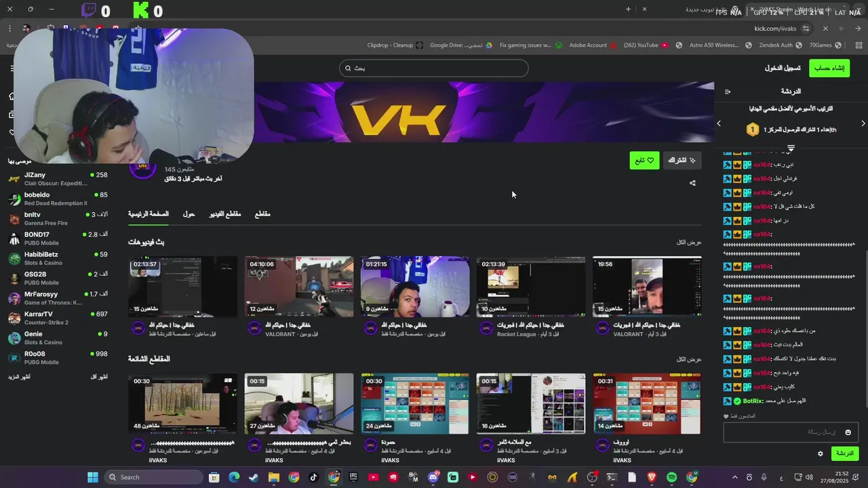868x488 pixels.
Task: Go to the previous gift leaderboard slide
Action: pos(719,123)
